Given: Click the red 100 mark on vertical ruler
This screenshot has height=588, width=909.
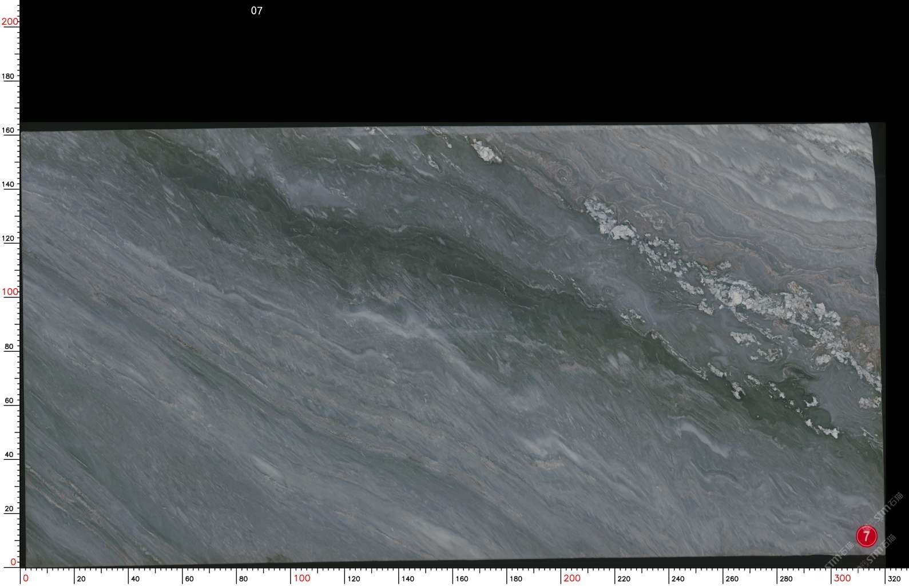Looking at the screenshot, I should [x=9, y=292].
